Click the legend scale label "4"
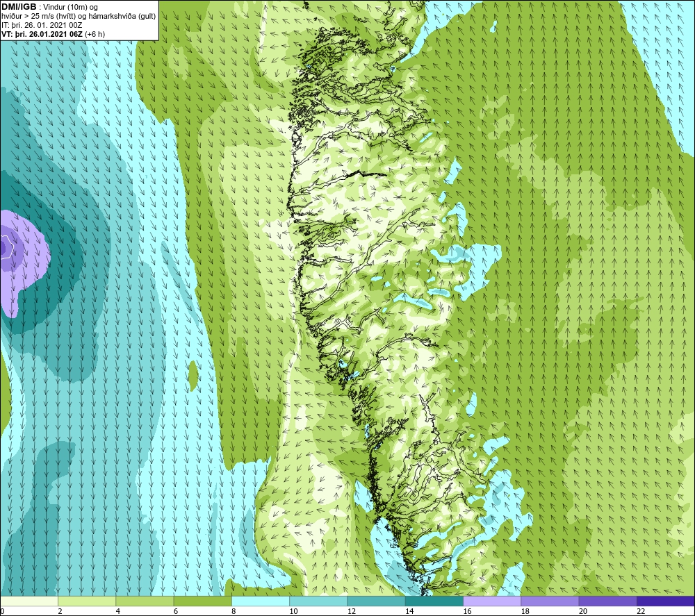695x616 pixels. pyautogui.click(x=118, y=611)
